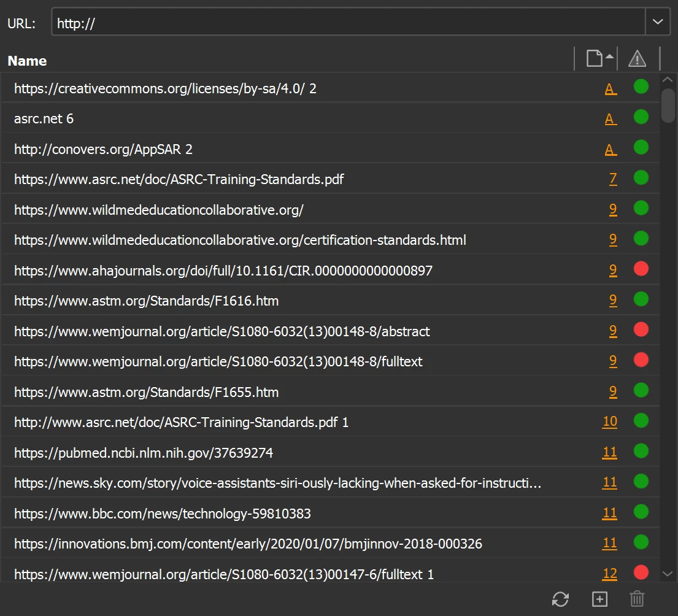678x616 pixels.
Task: Go to page 11 for pubmed link
Action: 610,452
